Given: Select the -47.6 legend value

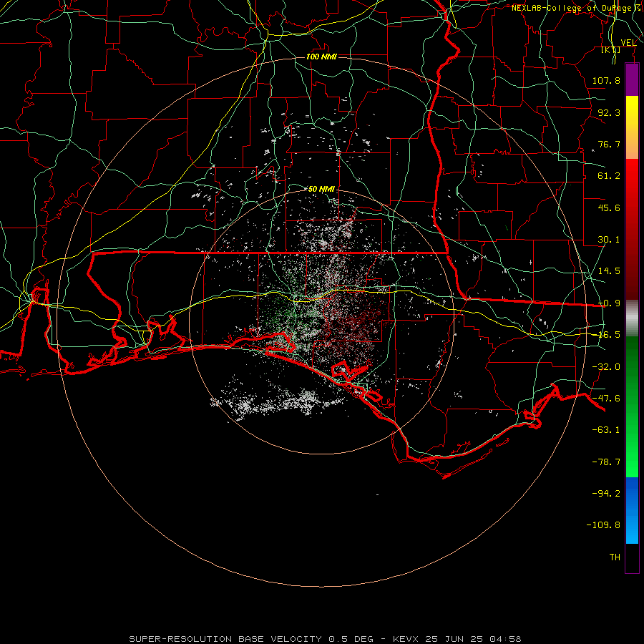Looking at the screenshot, I should [x=606, y=399].
